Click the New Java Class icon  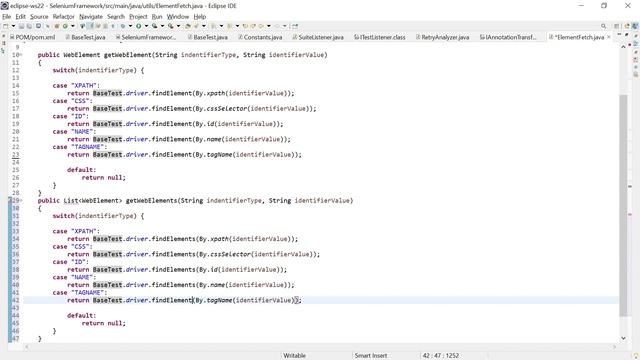pyautogui.click(x=65, y=26)
